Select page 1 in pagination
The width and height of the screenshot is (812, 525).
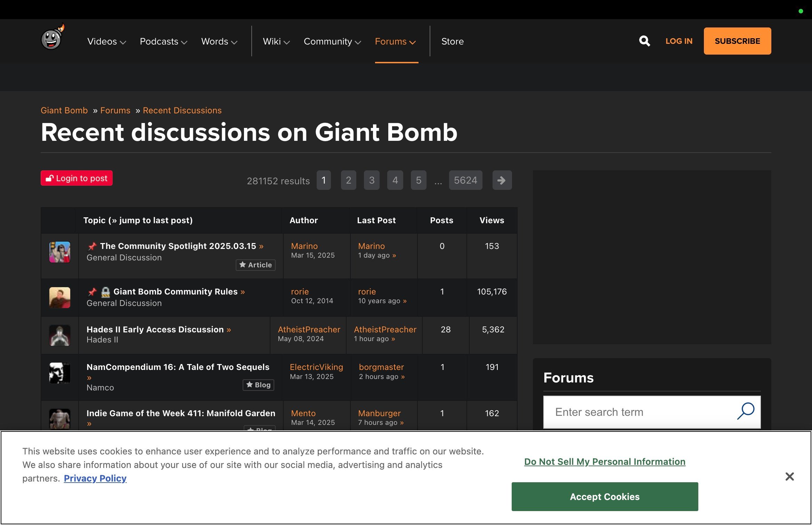click(x=324, y=180)
